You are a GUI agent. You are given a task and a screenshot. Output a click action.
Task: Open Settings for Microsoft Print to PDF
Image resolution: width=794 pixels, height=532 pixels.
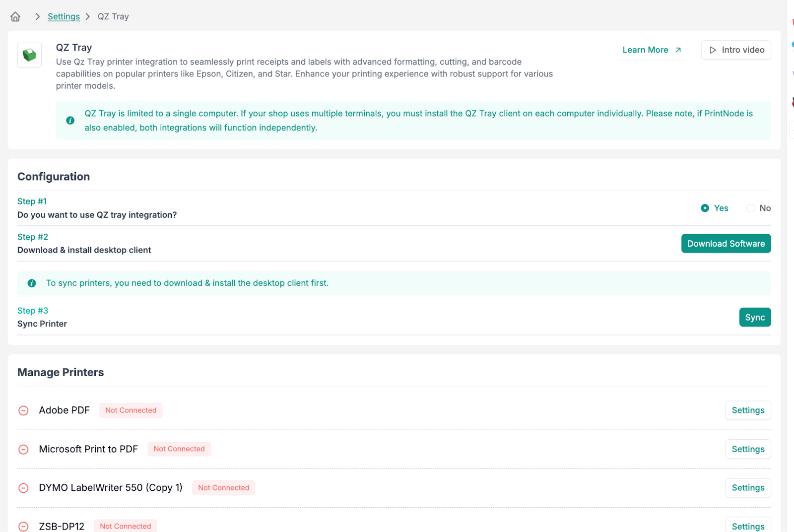pos(748,449)
